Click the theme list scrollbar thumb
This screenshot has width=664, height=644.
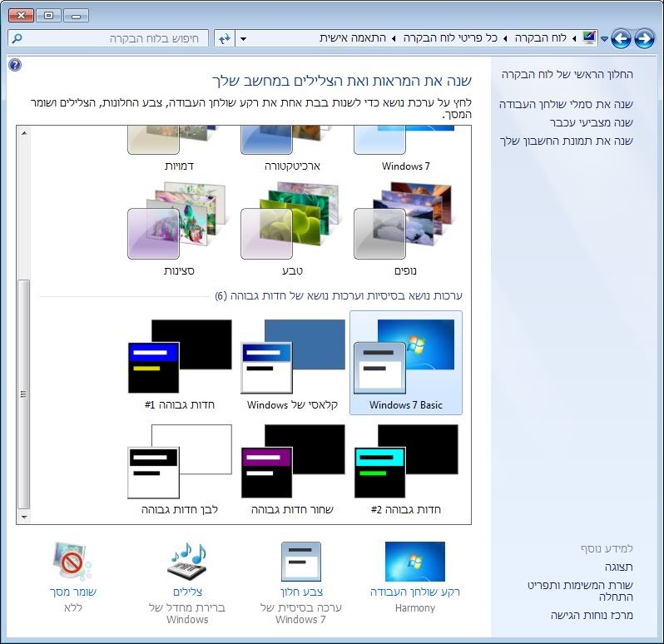(x=24, y=394)
